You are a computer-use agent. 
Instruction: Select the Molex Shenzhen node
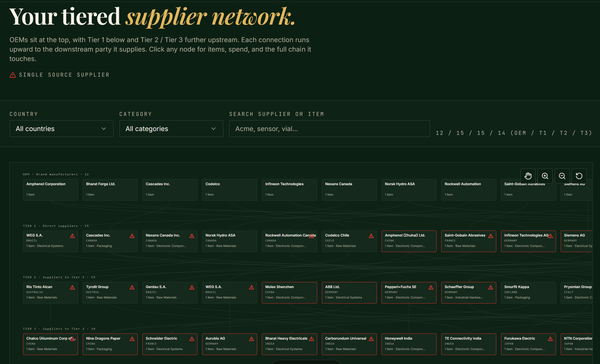(x=289, y=293)
